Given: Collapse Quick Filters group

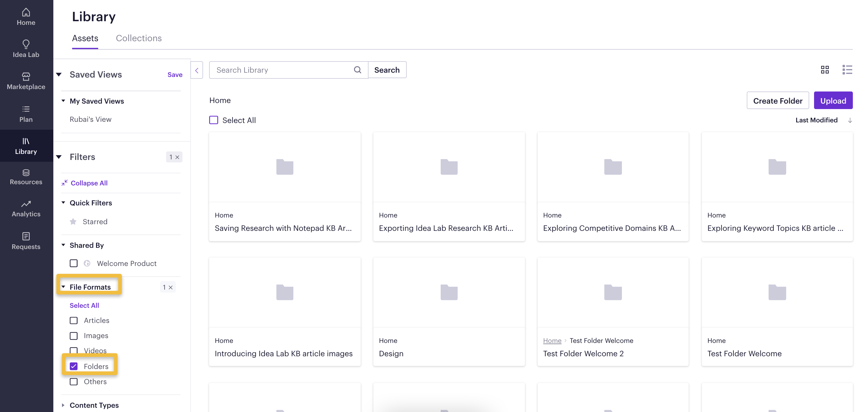Looking at the screenshot, I should click(x=63, y=202).
